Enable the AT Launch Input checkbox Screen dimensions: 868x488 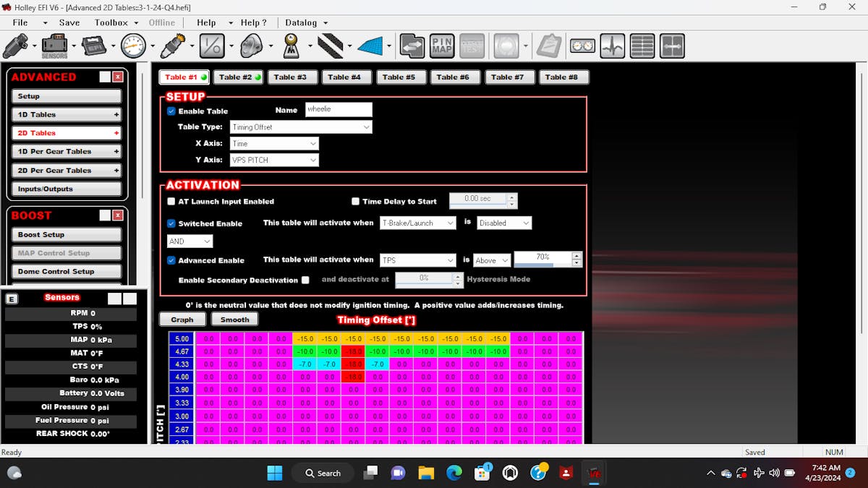[x=171, y=202]
